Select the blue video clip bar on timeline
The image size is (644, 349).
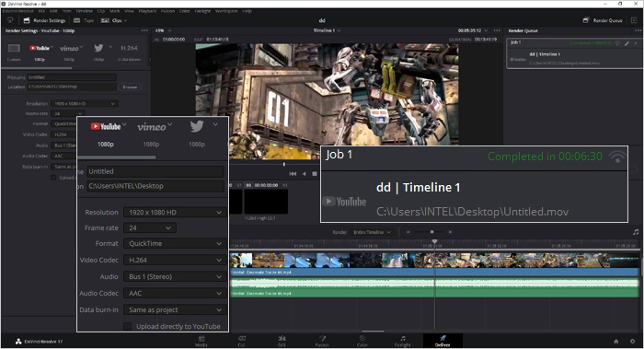434,273
